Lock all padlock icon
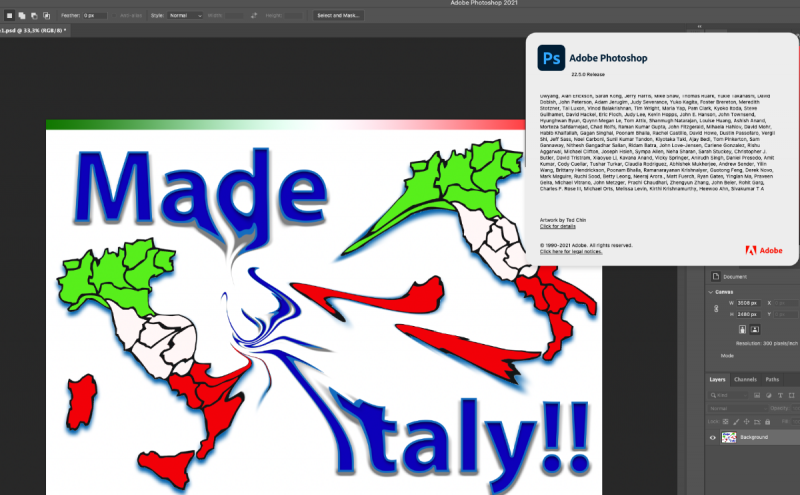This screenshot has height=495, width=800. [x=767, y=422]
